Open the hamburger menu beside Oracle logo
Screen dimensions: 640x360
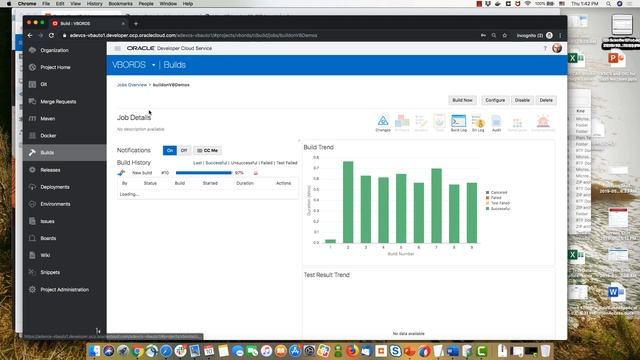(118, 48)
